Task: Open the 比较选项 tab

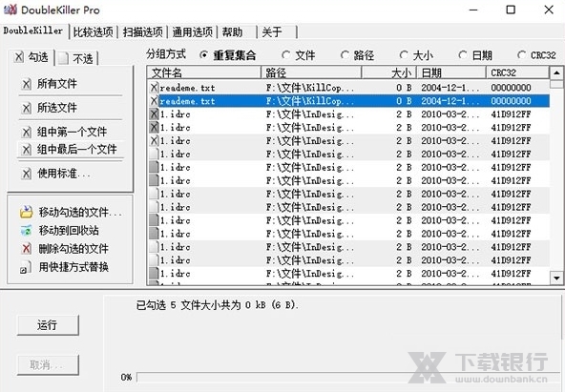Action: click(x=94, y=32)
